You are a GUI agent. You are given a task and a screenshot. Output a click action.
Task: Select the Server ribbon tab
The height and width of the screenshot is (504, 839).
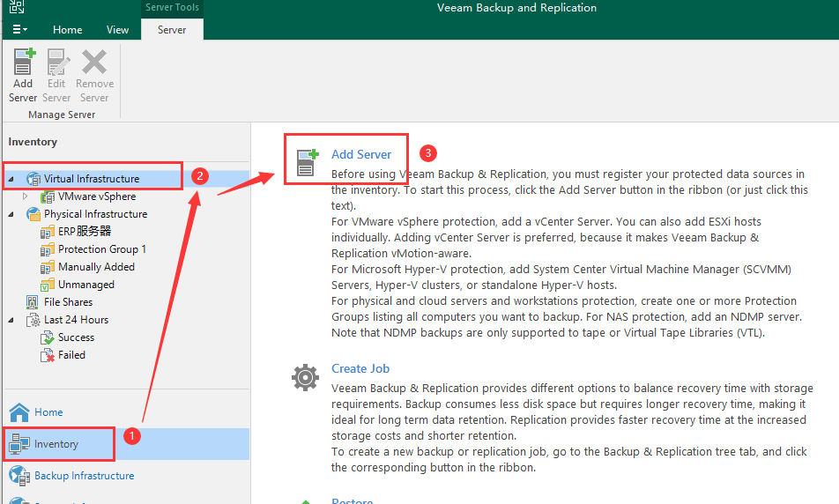[172, 29]
